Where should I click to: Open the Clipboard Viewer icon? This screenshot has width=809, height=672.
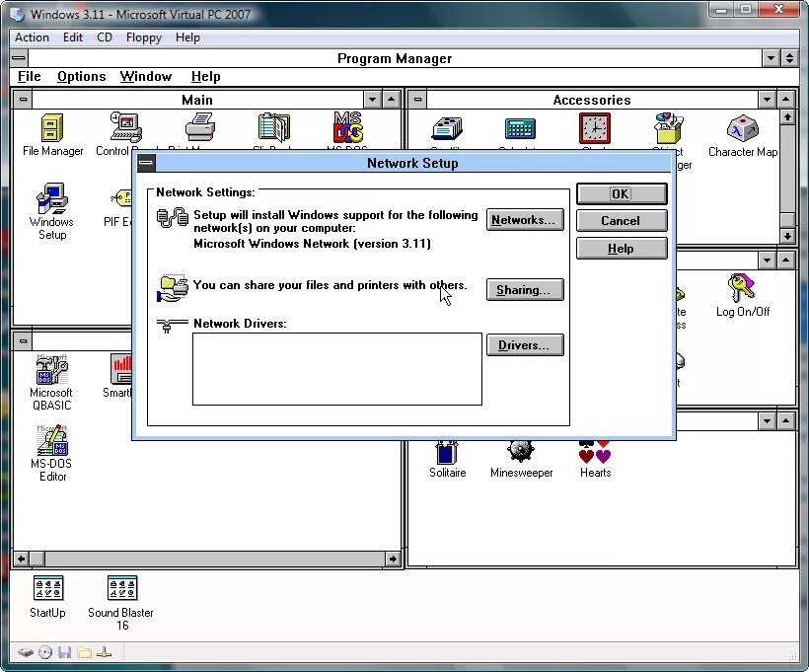273,127
